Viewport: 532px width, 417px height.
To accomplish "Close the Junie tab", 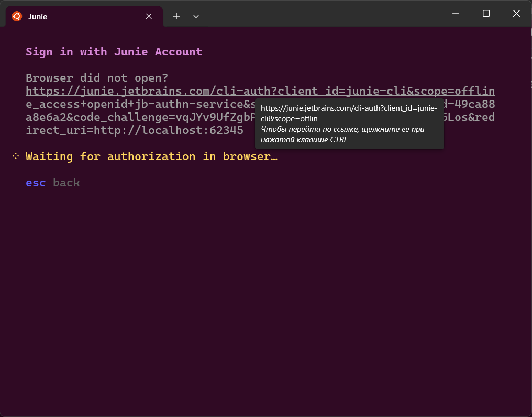I will pyautogui.click(x=149, y=16).
